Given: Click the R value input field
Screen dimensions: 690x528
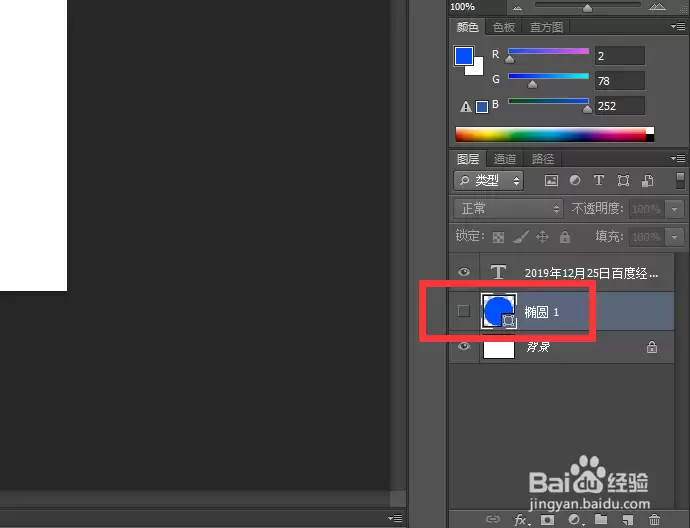Looking at the screenshot, I should [x=620, y=56].
